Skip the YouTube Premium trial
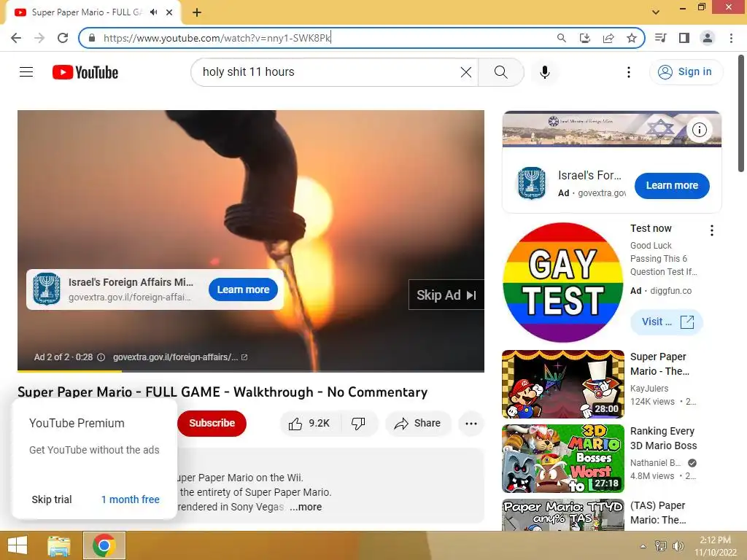747x560 pixels. click(x=52, y=499)
